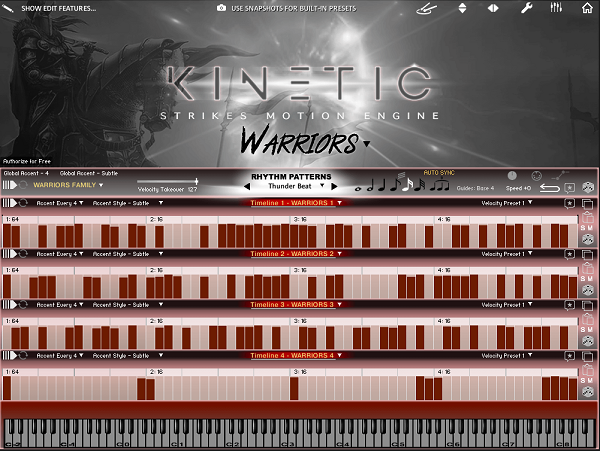Click Authorize for Free link

(x=27, y=161)
